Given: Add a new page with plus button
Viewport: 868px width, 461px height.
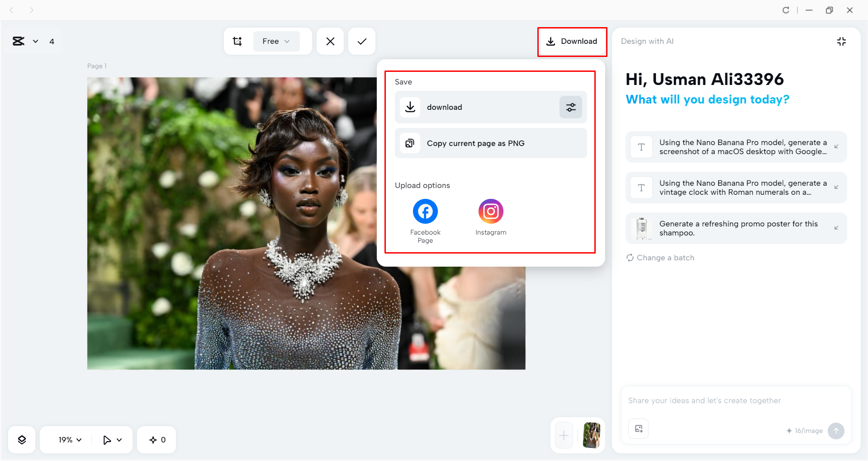Looking at the screenshot, I should (x=564, y=436).
